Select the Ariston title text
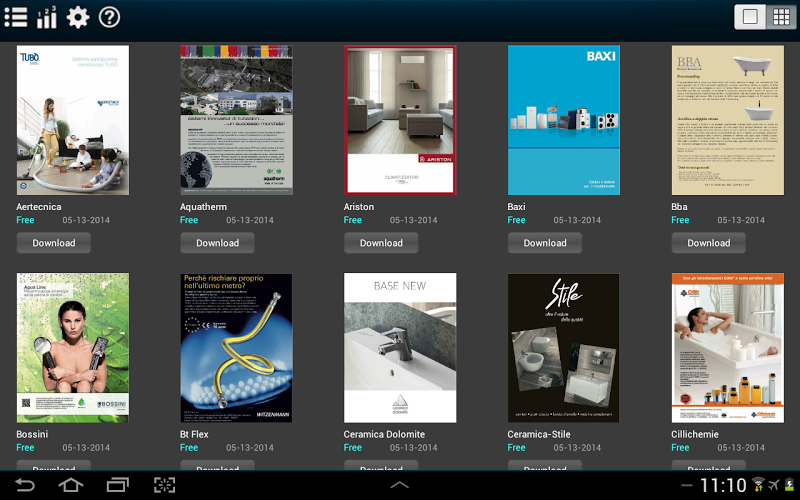Screen dimensions: 800x500 (x=359, y=207)
